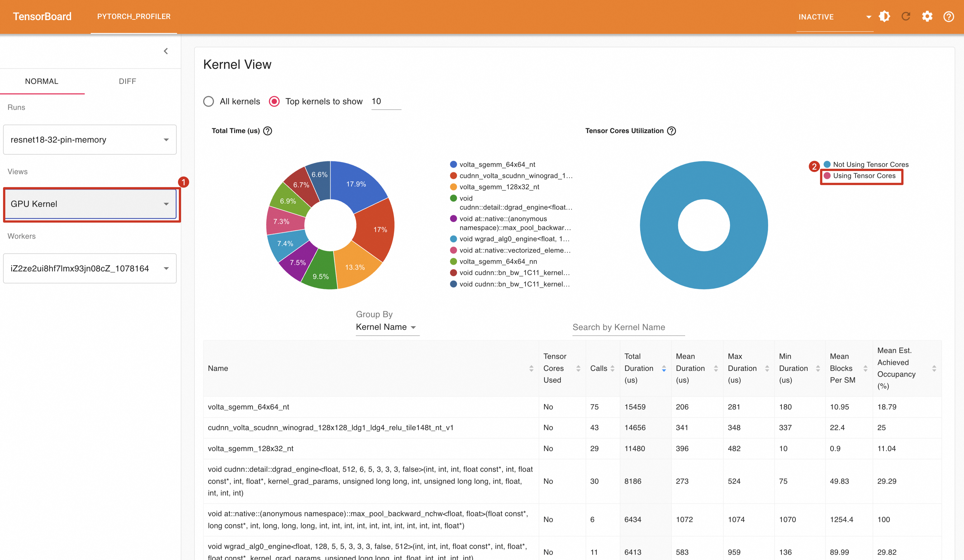
Task: Toggle Not Using Tensor Cores legend entry
Action: [x=866, y=165]
